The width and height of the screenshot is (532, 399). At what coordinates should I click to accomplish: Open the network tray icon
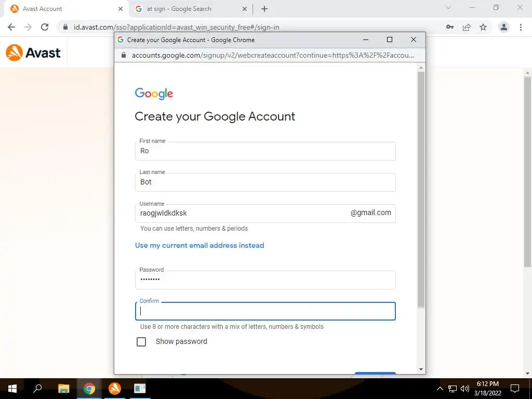click(453, 389)
